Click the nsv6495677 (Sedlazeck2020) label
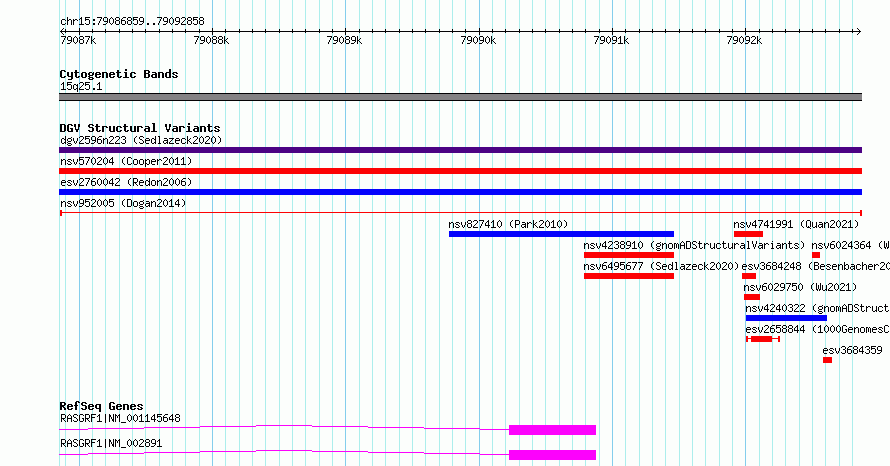Image resolution: width=890 pixels, height=466 pixels. (x=661, y=266)
